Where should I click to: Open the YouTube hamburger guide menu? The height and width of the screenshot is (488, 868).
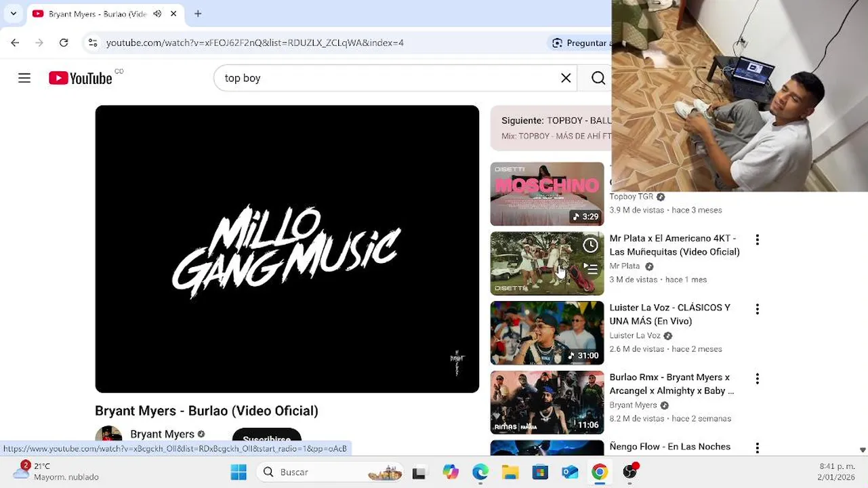tap(24, 78)
